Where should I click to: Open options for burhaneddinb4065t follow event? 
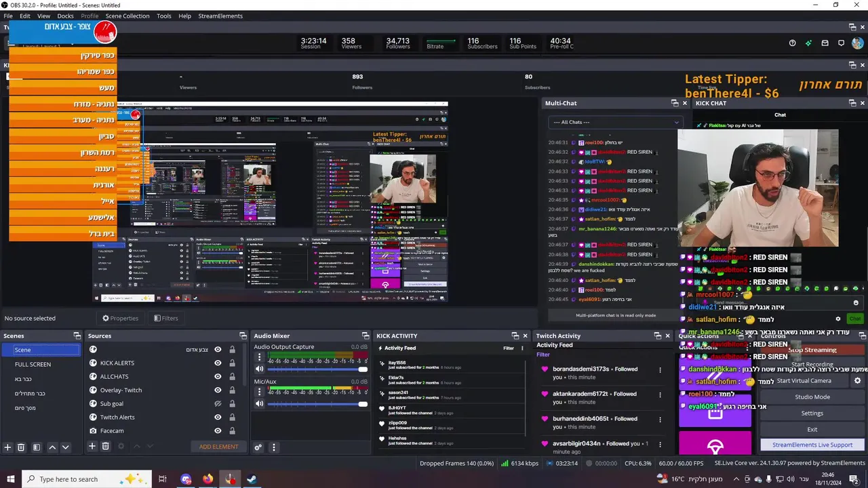660,419
